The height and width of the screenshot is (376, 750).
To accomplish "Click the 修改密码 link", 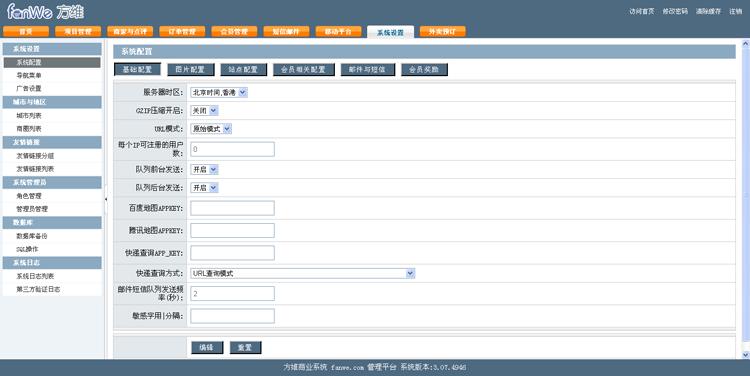I will point(675,11).
